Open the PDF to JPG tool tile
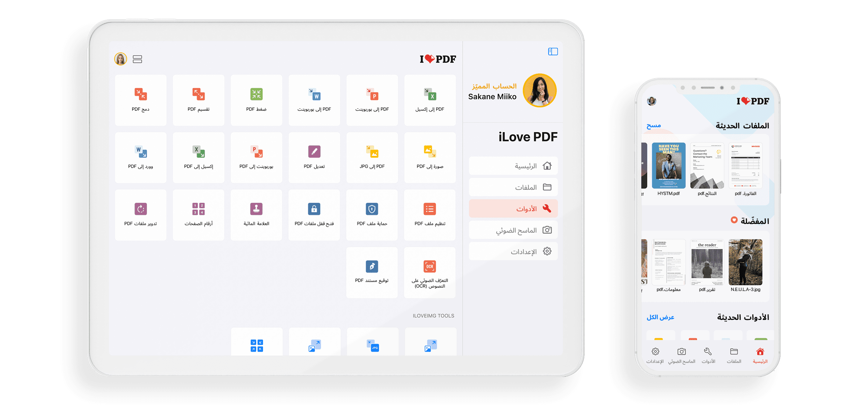868x414 pixels. (372, 158)
